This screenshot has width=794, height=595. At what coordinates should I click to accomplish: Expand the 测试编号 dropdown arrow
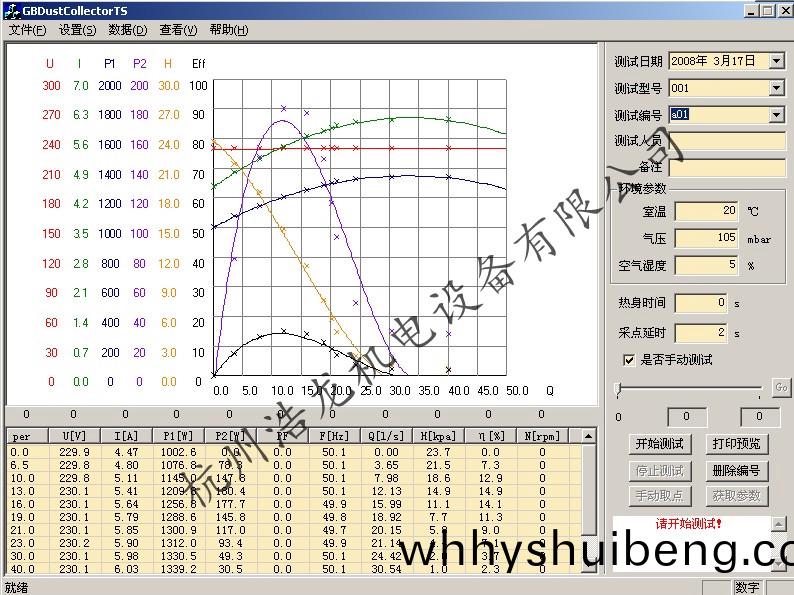tap(776, 115)
